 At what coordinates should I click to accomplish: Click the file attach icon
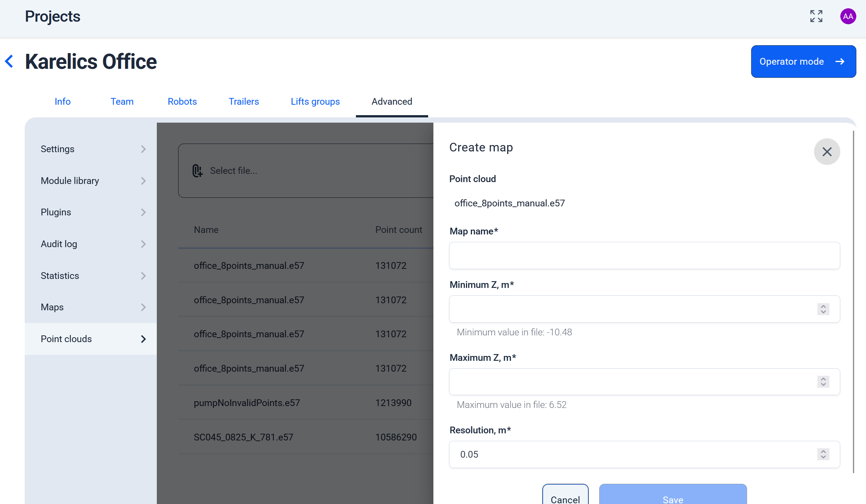197,171
